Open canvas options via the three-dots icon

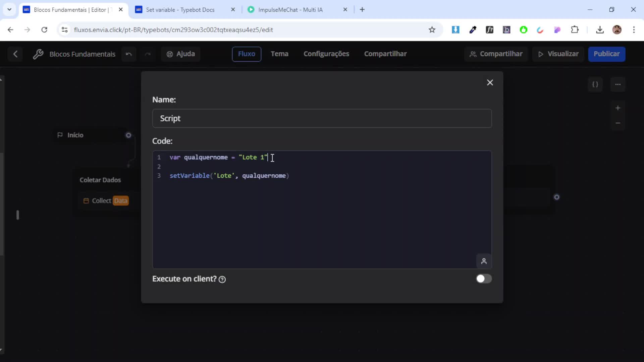(x=618, y=84)
